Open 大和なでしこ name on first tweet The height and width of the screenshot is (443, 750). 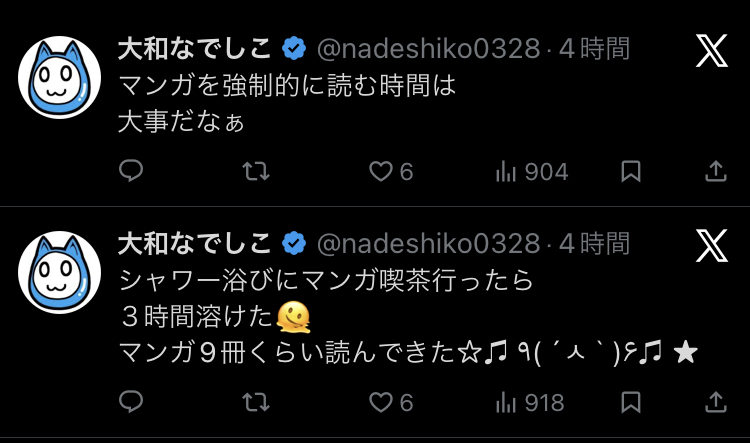pos(194,48)
